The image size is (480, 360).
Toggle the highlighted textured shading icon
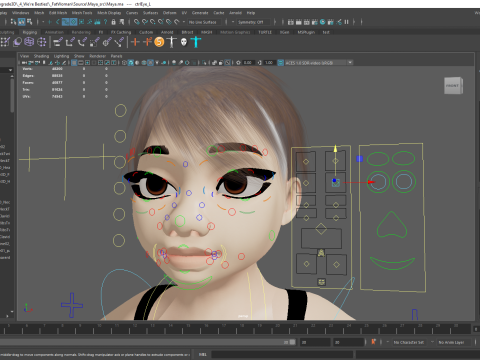click(x=150, y=63)
